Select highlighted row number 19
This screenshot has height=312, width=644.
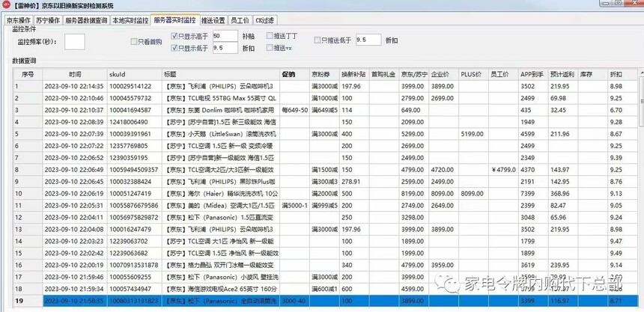click(28, 301)
